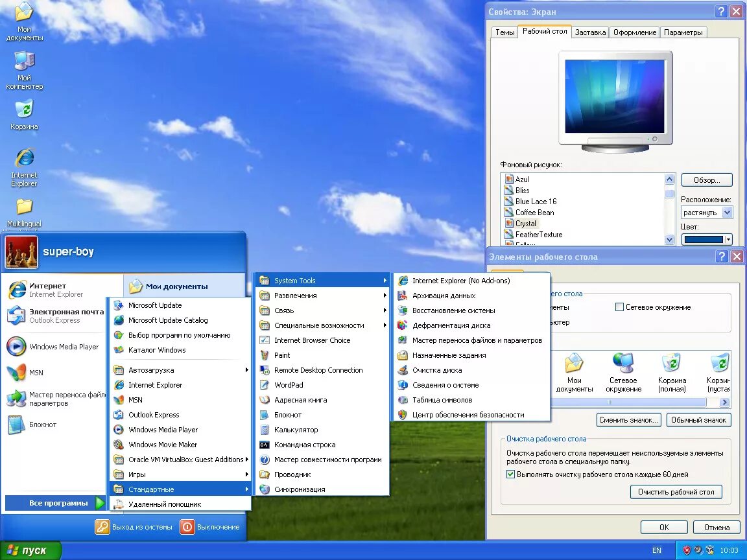Toggle desktop cleanup every 60 days checkbox
747x560 pixels.
510,474
